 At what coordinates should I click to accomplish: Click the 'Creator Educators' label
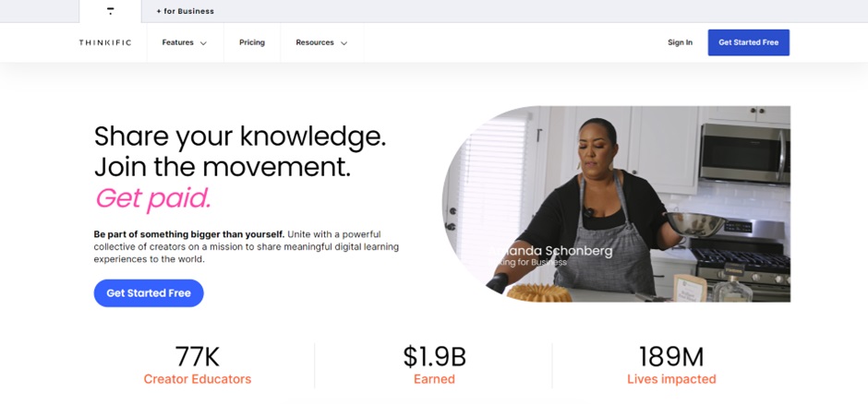(197, 379)
